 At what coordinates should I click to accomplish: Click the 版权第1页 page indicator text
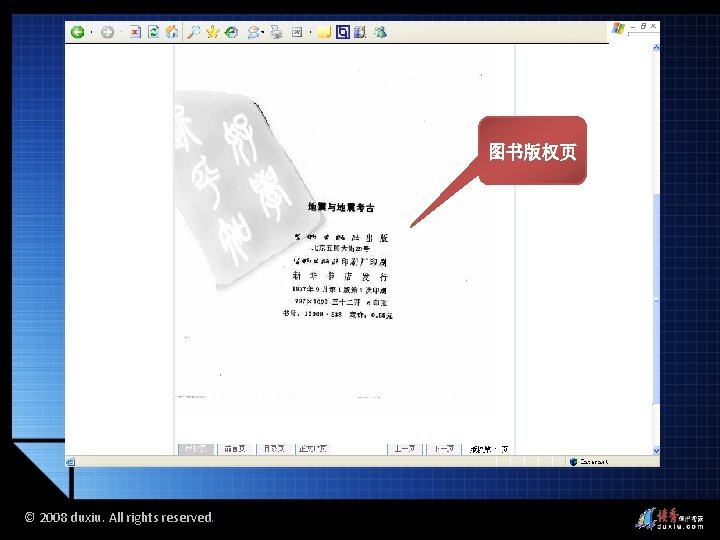[489, 449]
